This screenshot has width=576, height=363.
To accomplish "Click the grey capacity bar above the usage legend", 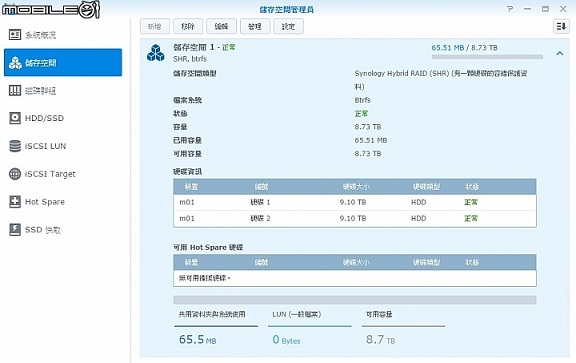I will click(354, 300).
